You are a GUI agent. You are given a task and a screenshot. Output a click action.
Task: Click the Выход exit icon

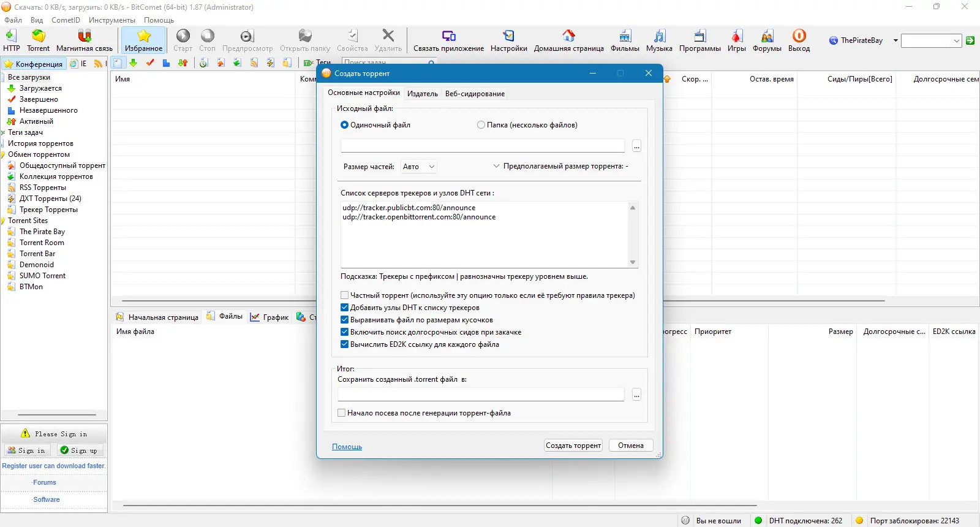coord(799,40)
